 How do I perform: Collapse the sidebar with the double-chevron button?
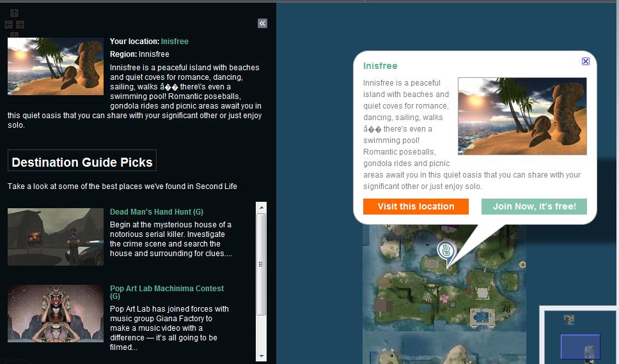[262, 24]
